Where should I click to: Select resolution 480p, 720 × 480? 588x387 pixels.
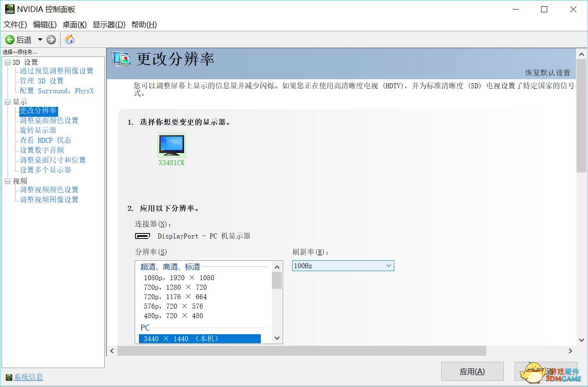coord(173,316)
